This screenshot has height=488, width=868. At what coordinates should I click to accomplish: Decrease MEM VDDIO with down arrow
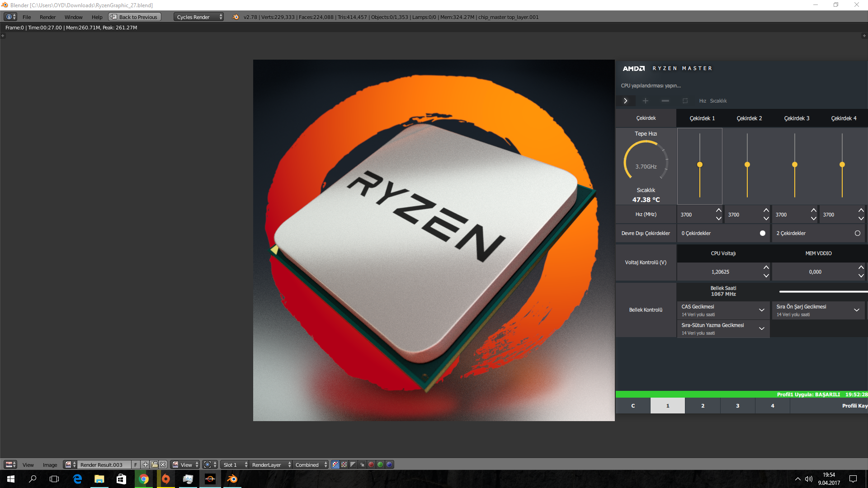(861, 276)
